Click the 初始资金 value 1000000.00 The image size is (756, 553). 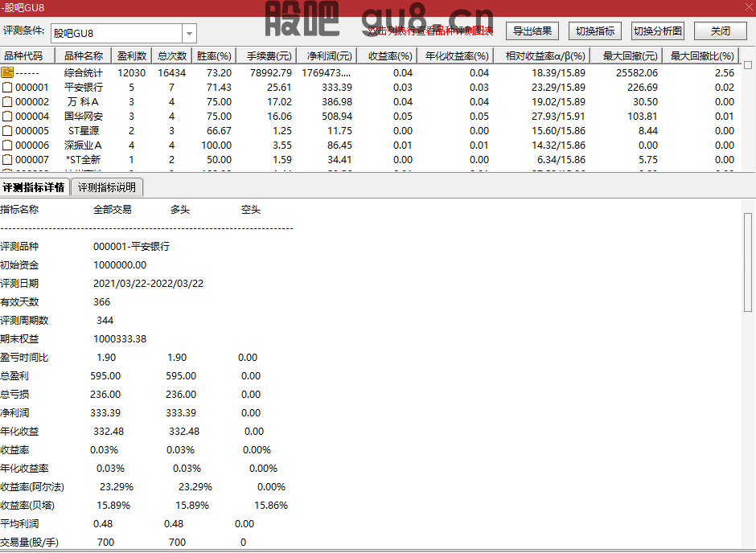[x=120, y=265]
